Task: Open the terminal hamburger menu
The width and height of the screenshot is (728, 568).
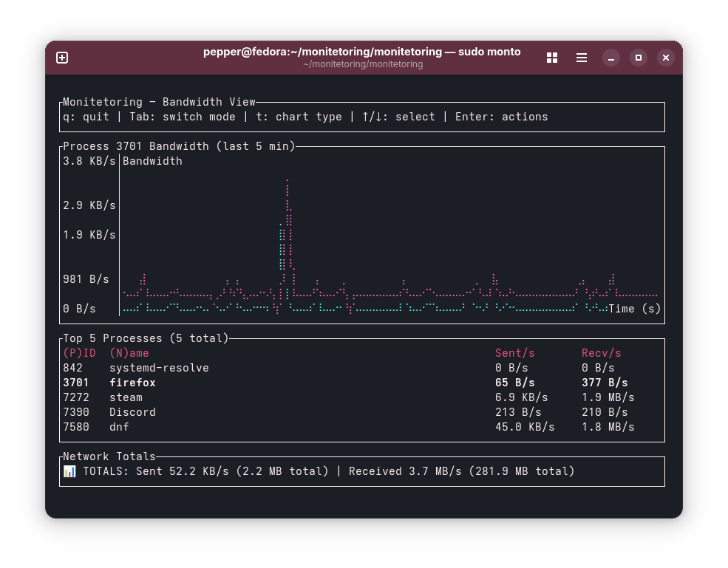Action: coord(581,58)
